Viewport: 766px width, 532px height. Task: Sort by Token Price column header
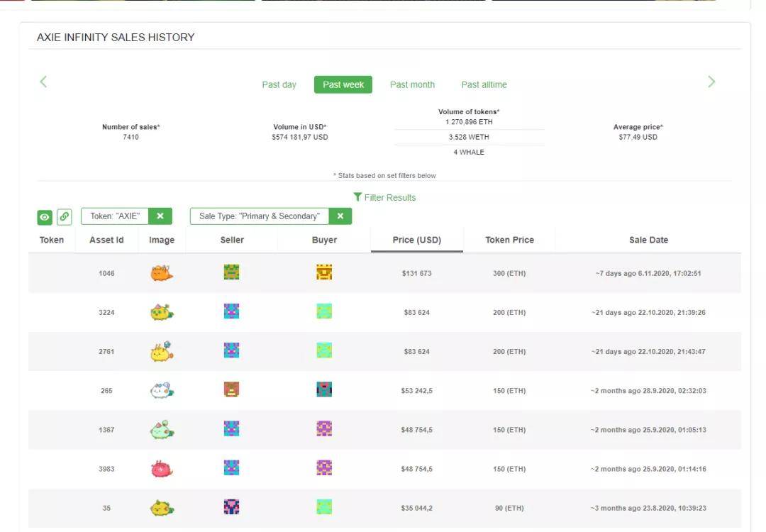coord(509,240)
